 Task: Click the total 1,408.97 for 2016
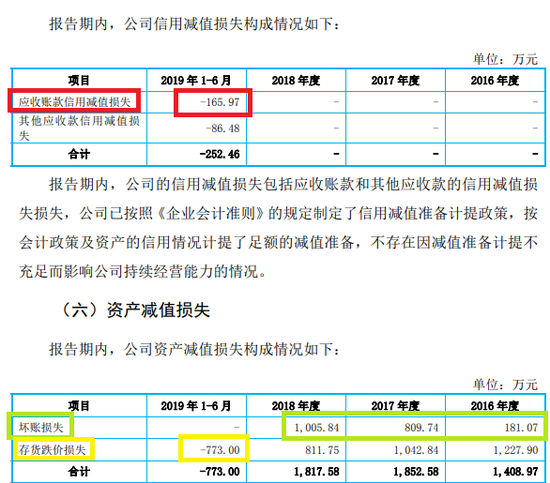pyautogui.click(x=516, y=472)
